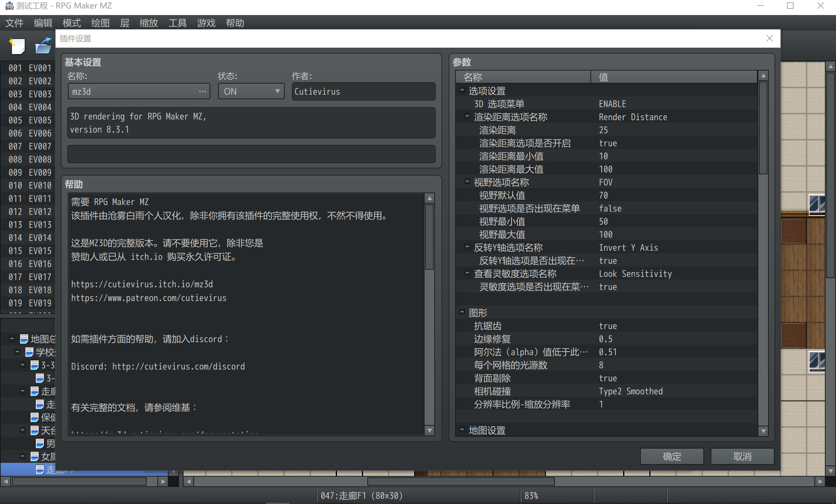Click the Open Project folder icon
Viewport: 836px width, 504px height.
(43, 46)
